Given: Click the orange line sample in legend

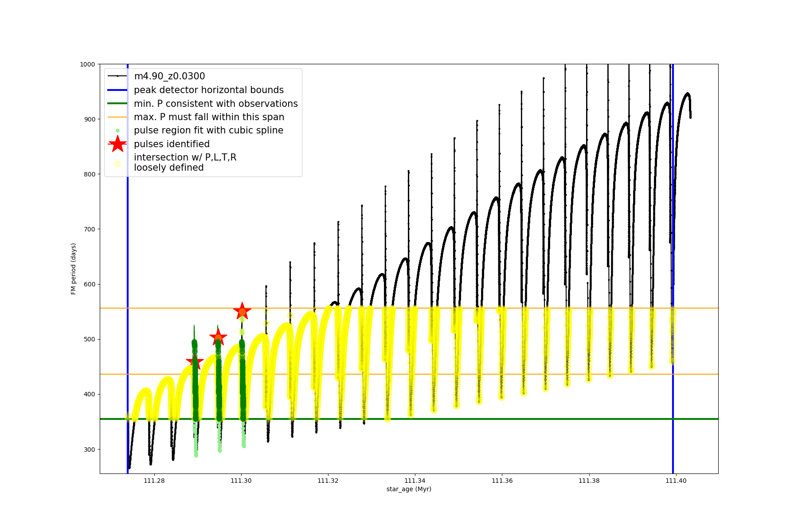Looking at the screenshot, I should coord(117,117).
